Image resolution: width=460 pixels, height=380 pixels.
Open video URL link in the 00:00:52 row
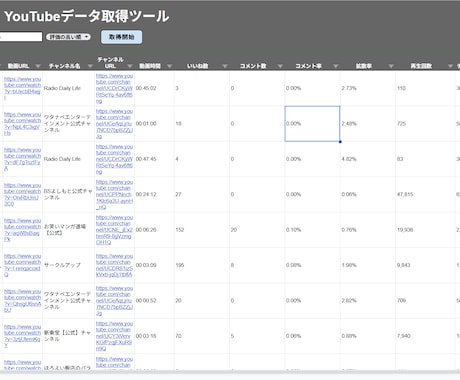[22, 300]
